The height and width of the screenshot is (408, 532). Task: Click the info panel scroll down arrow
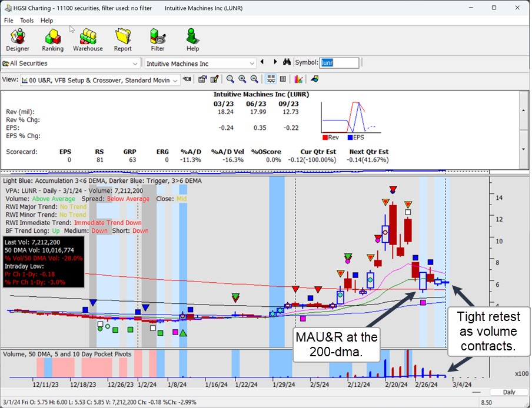tap(524, 149)
